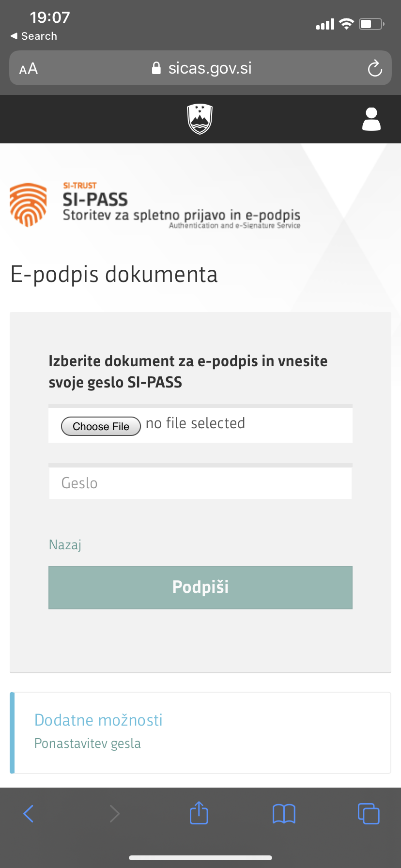Tap the lock icon in address bar

point(156,68)
